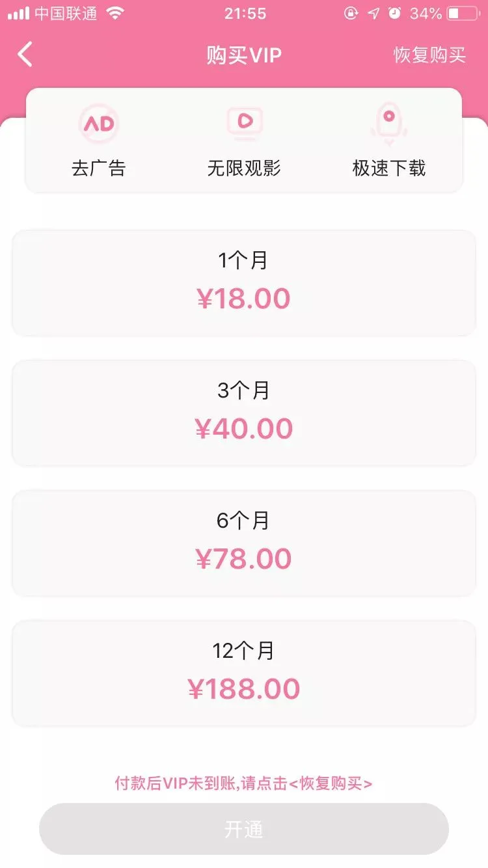Screen dimensions: 488x868
Task: Choose the 6个月 ¥78.00 plan
Action: [x=244, y=543]
